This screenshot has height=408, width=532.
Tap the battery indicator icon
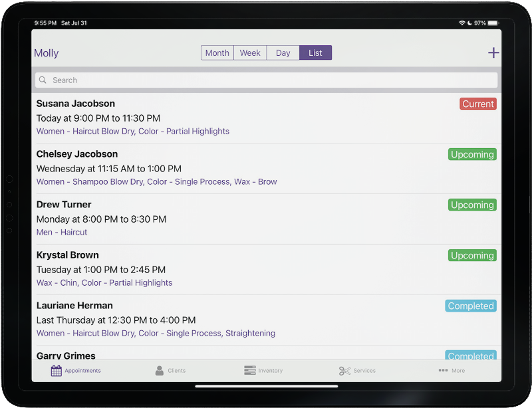point(493,23)
